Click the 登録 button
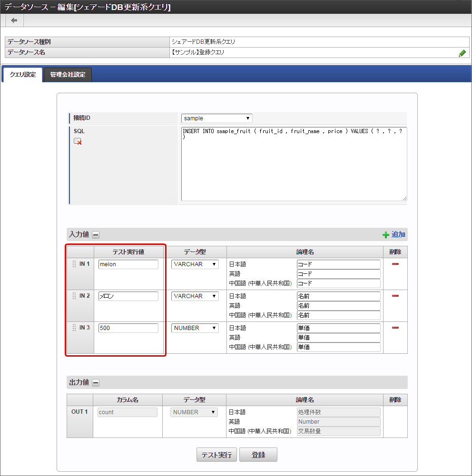Viewport: 472px width, 476px height. point(258,455)
